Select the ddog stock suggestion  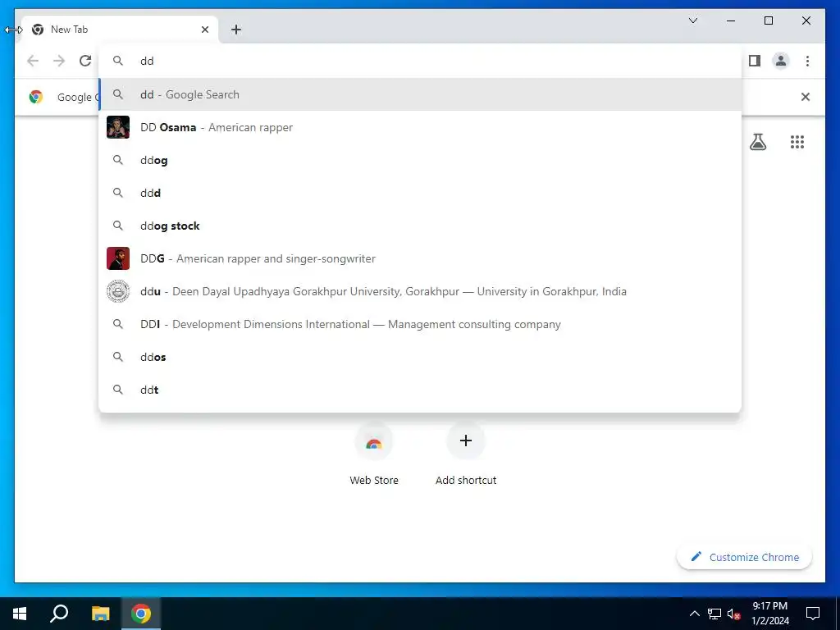point(420,226)
